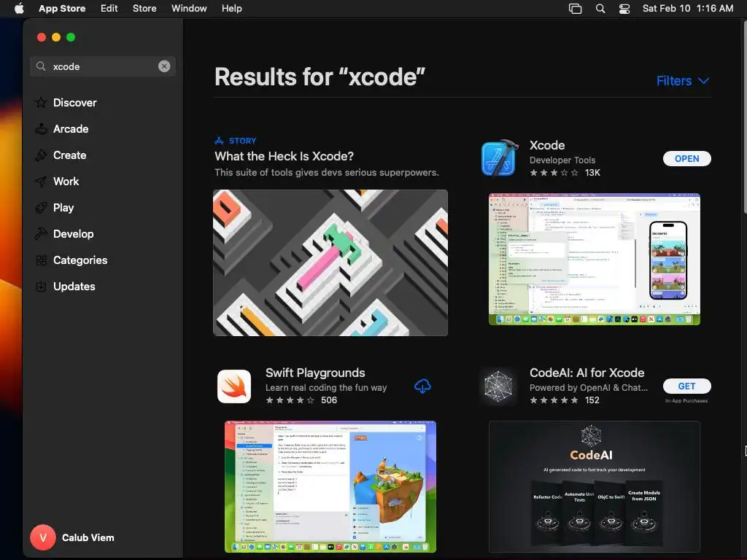Switch to the Develop section

pyautogui.click(x=74, y=234)
